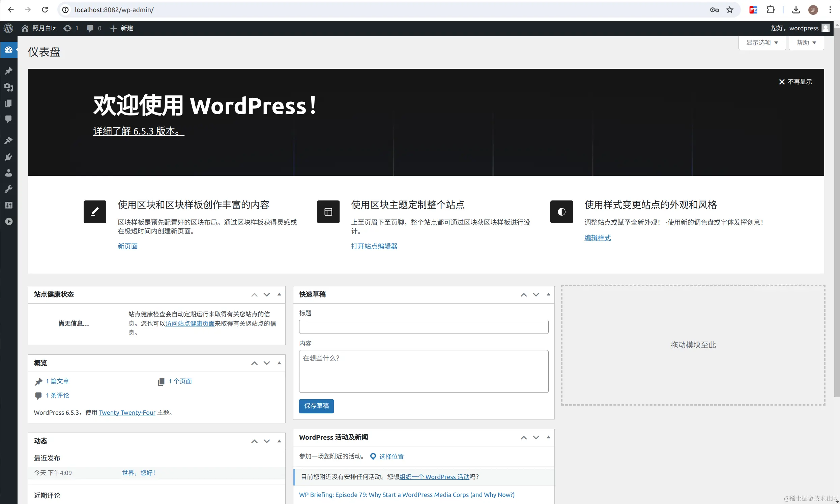Viewport: 840px width, 504px height.
Task: Click the wordpress user avatar
Action: click(825, 28)
